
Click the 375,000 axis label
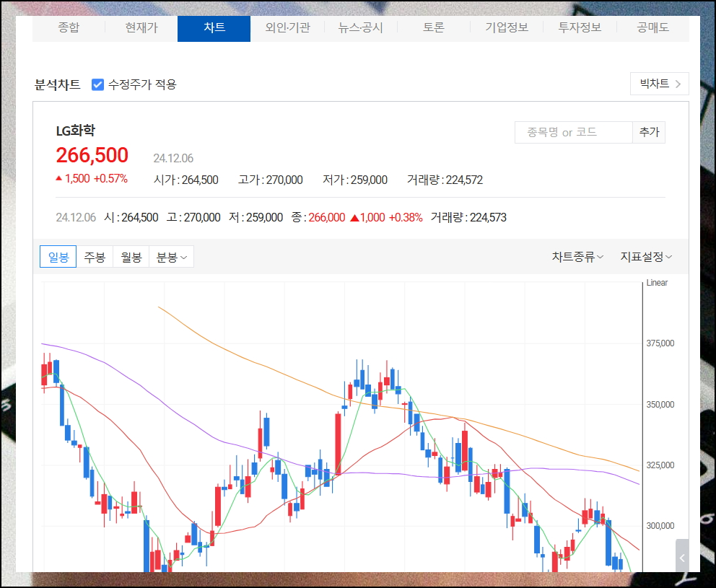pyautogui.click(x=660, y=343)
